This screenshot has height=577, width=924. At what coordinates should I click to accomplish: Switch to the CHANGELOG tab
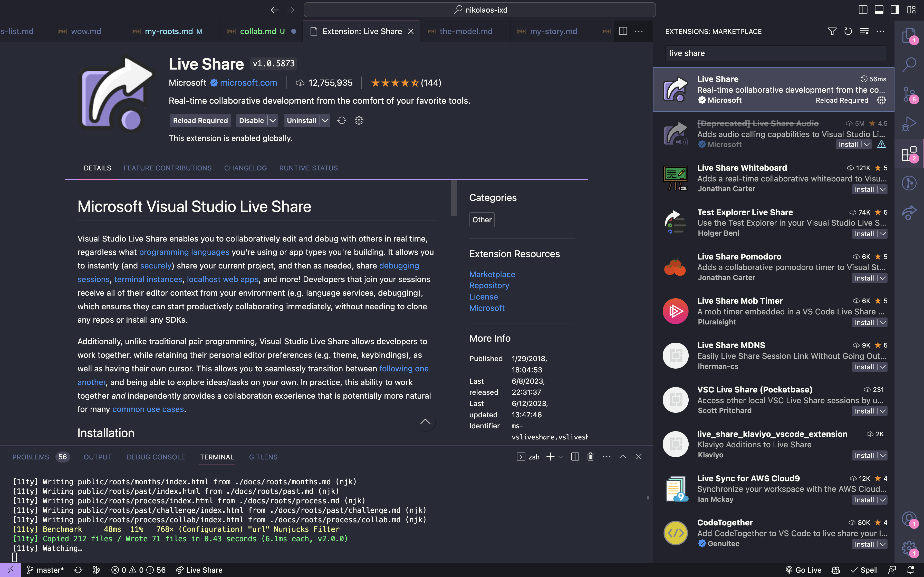coord(245,168)
